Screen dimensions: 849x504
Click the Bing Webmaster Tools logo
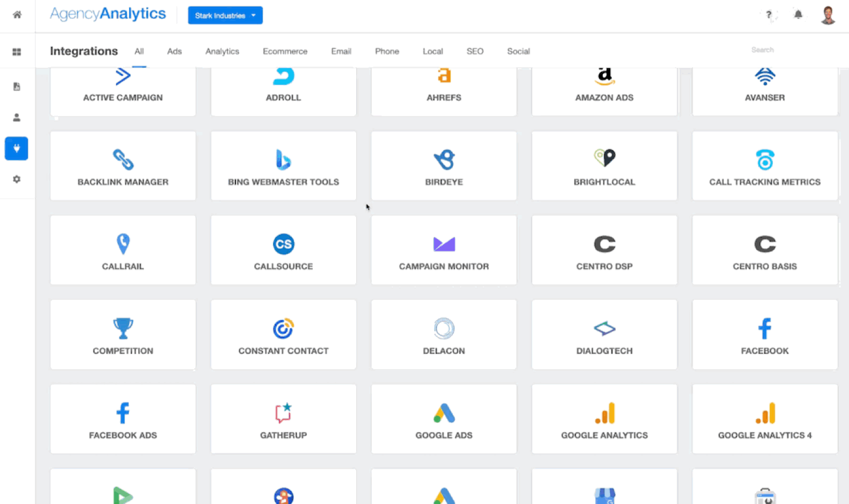click(x=283, y=160)
